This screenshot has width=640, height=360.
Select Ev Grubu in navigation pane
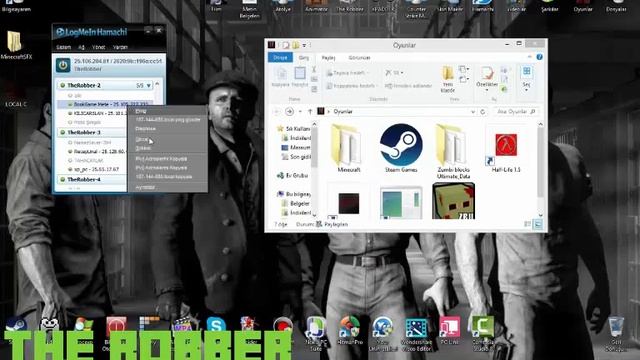pos(293,176)
